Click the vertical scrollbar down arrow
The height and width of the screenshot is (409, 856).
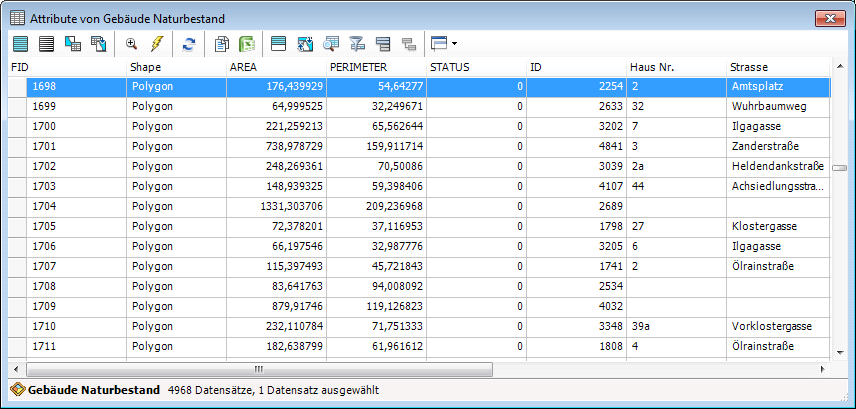[840, 353]
